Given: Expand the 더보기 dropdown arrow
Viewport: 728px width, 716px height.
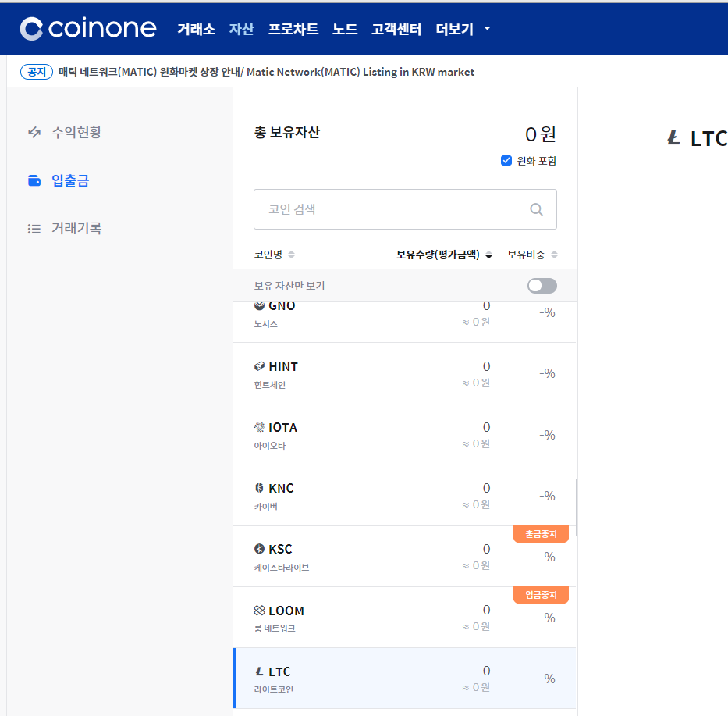Looking at the screenshot, I should (x=487, y=28).
